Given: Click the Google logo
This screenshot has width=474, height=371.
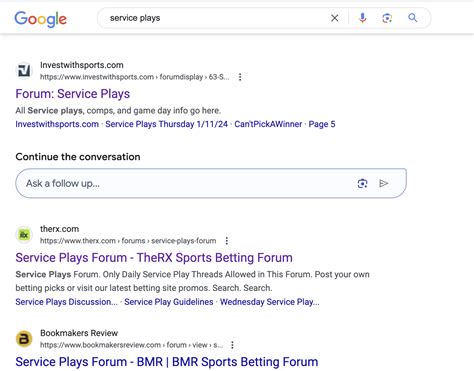Looking at the screenshot, I should point(41,19).
